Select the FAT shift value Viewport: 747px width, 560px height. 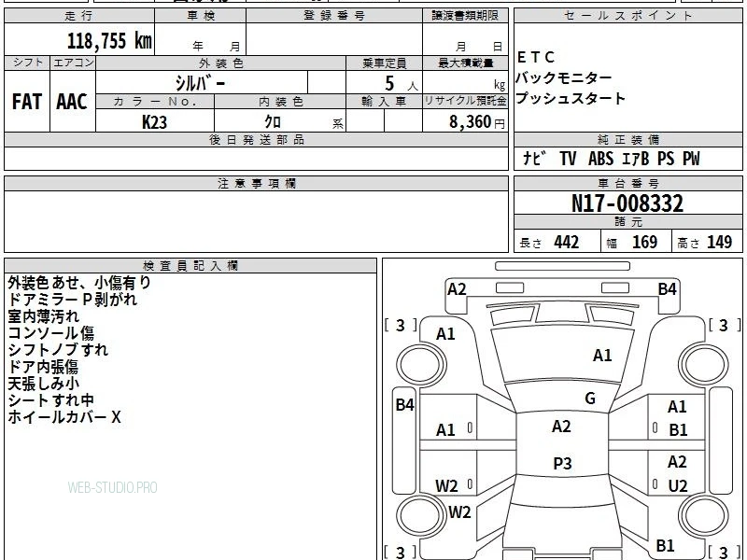click(27, 102)
